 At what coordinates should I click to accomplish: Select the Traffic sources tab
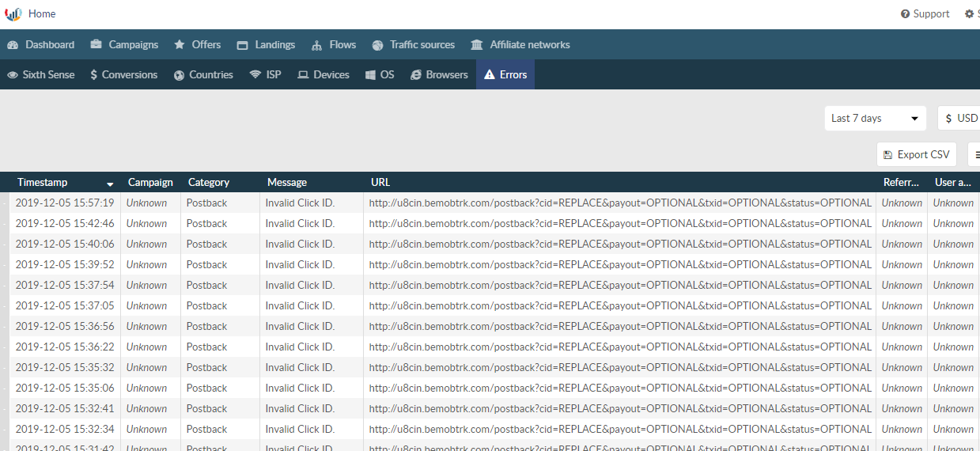pyautogui.click(x=414, y=45)
